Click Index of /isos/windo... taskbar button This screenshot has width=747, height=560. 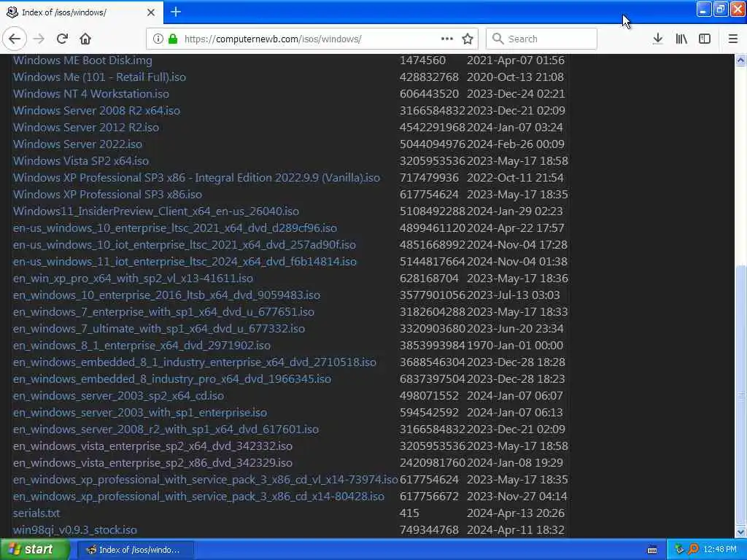click(x=135, y=550)
